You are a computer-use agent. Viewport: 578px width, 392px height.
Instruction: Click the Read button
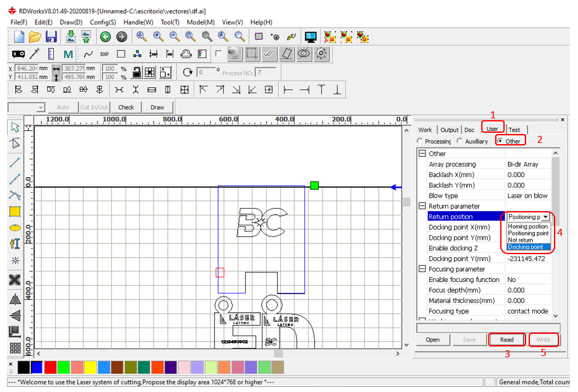[x=507, y=340]
